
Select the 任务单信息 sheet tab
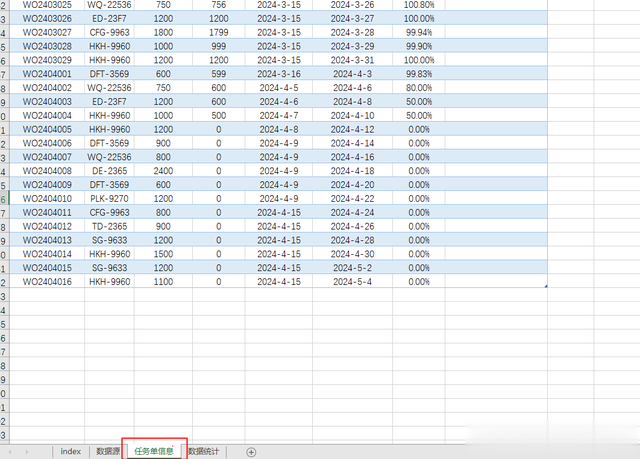click(154, 451)
